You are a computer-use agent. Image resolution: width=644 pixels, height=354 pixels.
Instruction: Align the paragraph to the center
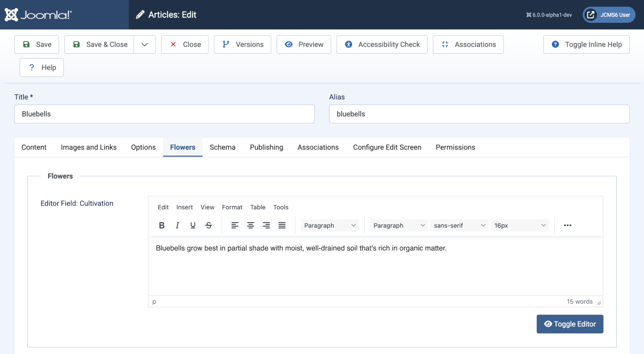(250, 225)
